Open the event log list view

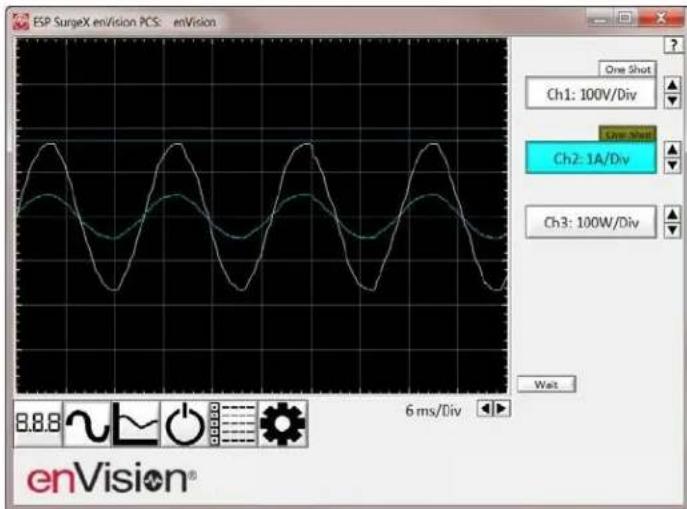(x=234, y=424)
